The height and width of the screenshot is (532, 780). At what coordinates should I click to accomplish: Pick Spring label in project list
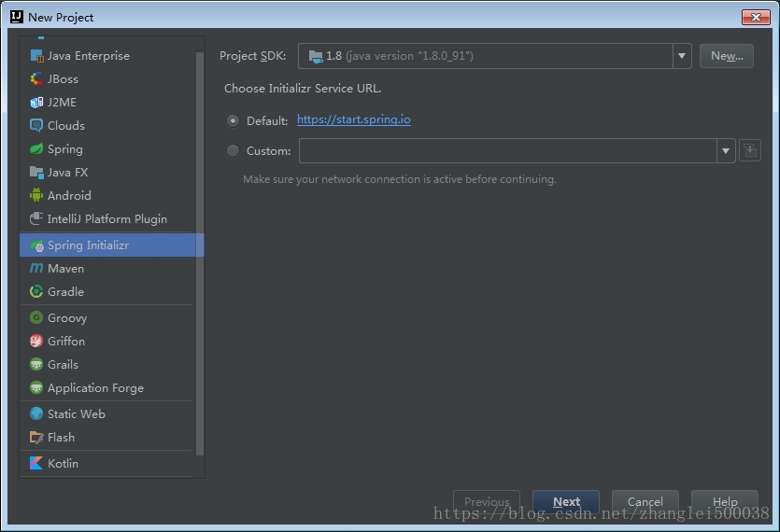point(65,149)
